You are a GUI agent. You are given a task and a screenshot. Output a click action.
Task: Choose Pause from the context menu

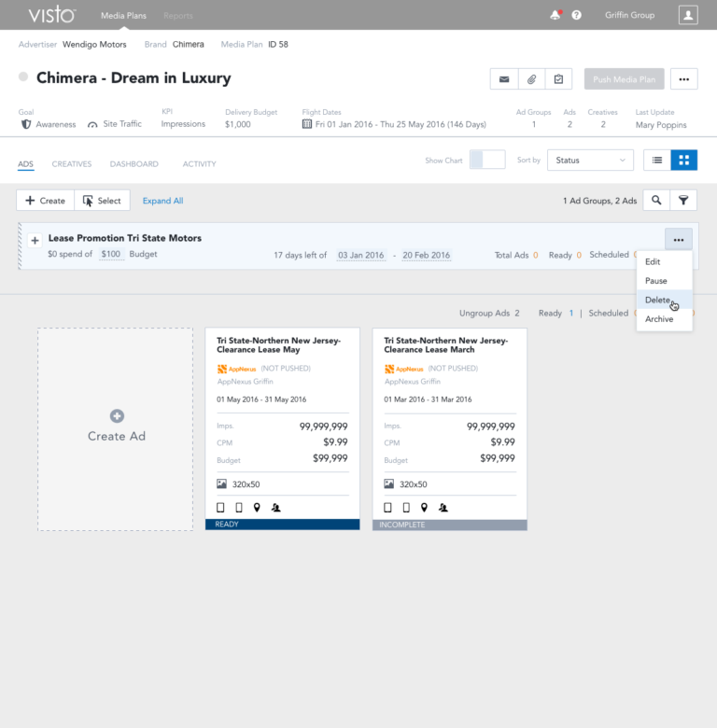point(665,281)
